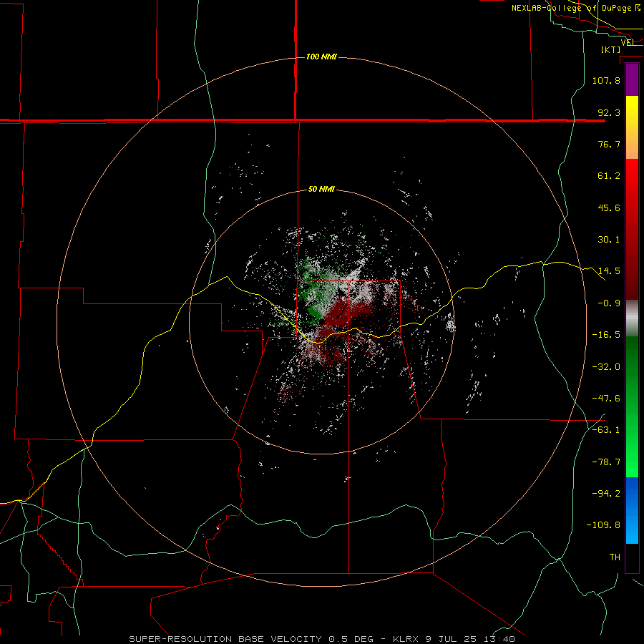
Task: Click the NEXLAB-College of DuPage header text
Action: click(576, 8)
